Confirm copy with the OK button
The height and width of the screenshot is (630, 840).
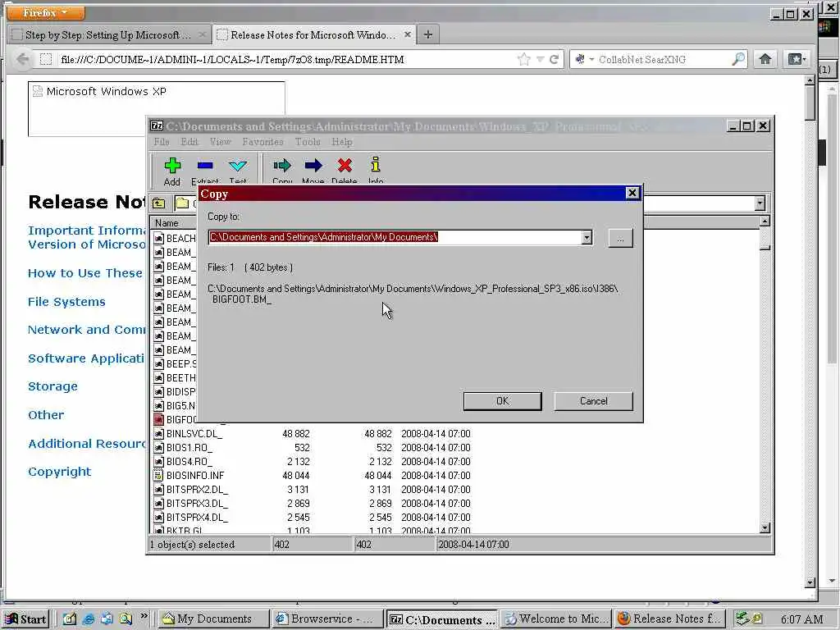[503, 401]
